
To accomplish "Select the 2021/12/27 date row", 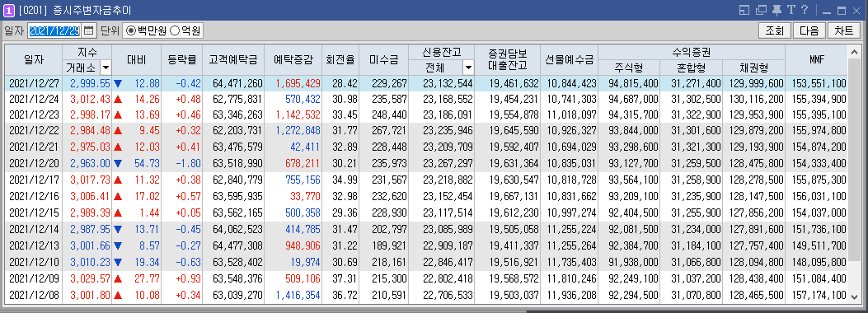I will [x=426, y=83].
